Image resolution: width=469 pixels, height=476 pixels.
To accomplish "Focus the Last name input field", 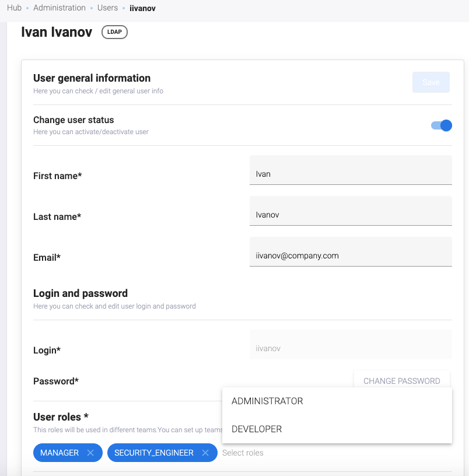I will 350,215.
